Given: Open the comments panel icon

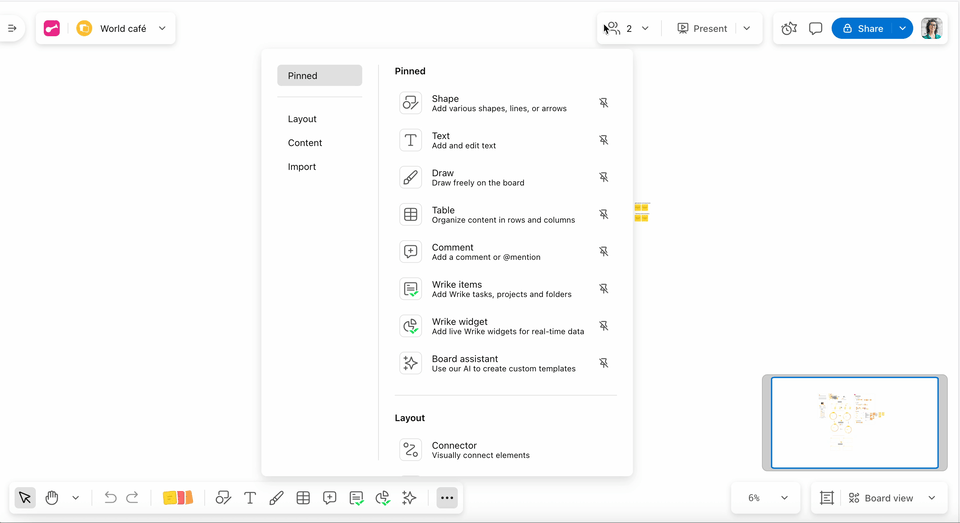Looking at the screenshot, I should click(x=815, y=28).
